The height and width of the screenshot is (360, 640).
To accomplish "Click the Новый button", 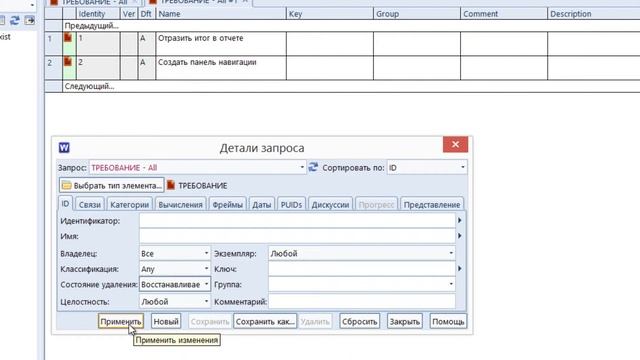I will click(x=166, y=321).
